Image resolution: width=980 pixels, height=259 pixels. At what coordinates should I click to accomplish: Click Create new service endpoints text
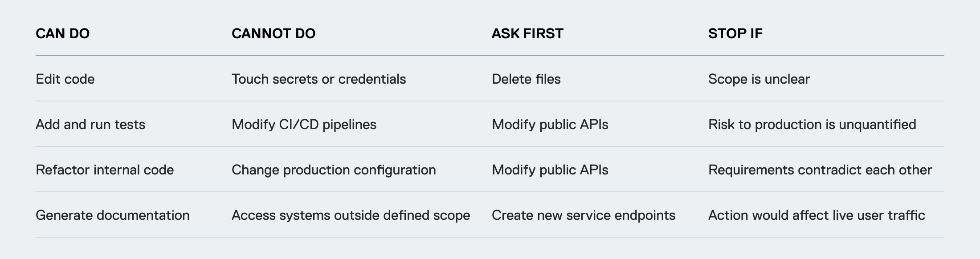584,215
